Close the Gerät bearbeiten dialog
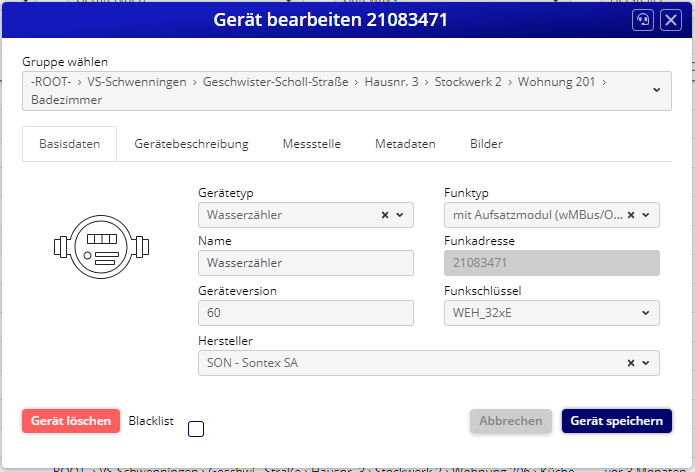Image resolution: width=695 pixels, height=472 pixels. click(671, 20)
